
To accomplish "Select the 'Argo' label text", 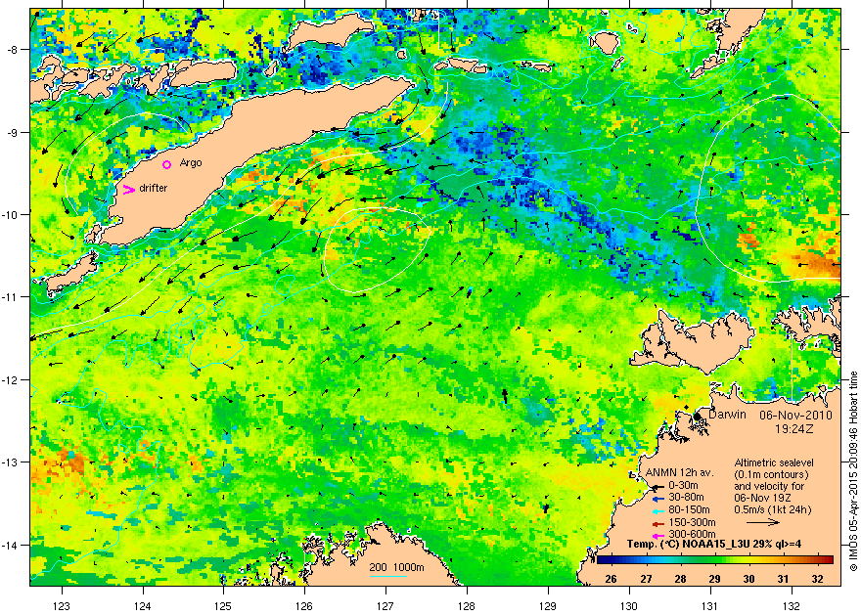I will click(191, 163).
